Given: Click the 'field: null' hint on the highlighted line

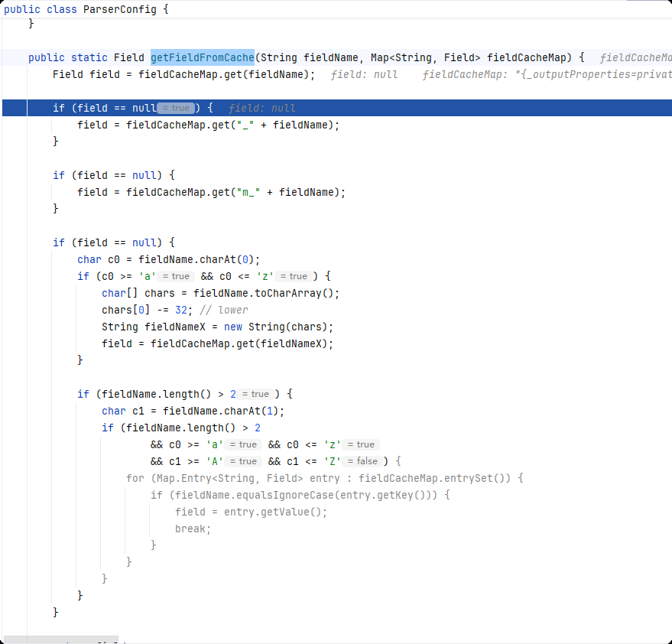Looking at the screenshot, I should click(261, 108).
